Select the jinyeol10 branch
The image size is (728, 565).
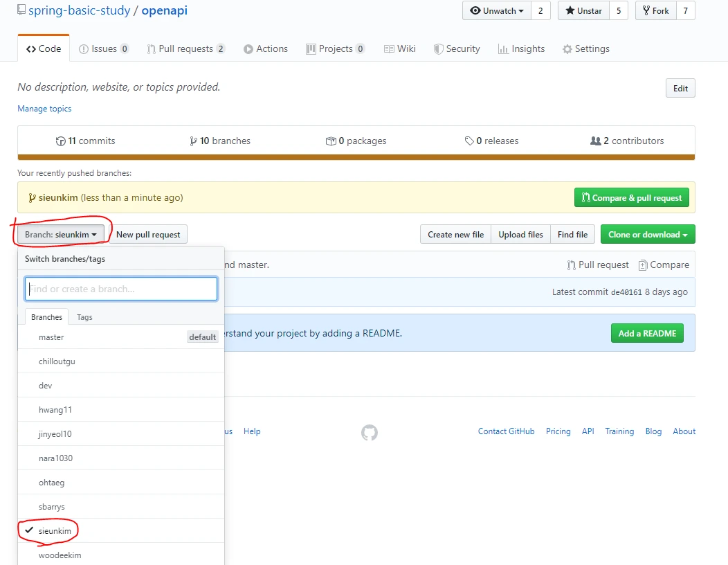[121, 433]
